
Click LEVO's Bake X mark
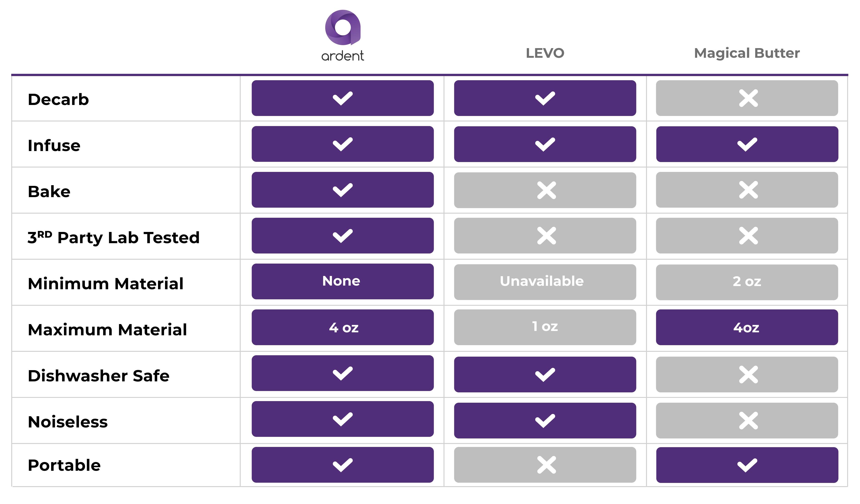pos(546,190)
